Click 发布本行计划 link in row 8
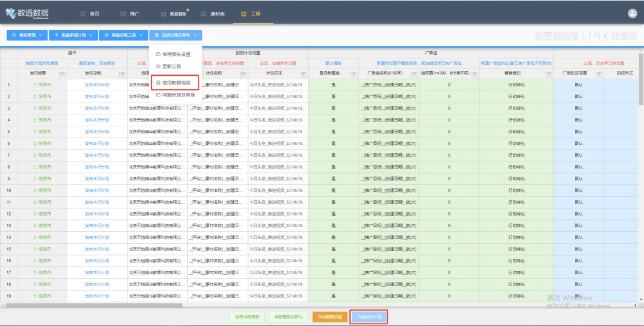644x326 pixels. pos(97,167)
